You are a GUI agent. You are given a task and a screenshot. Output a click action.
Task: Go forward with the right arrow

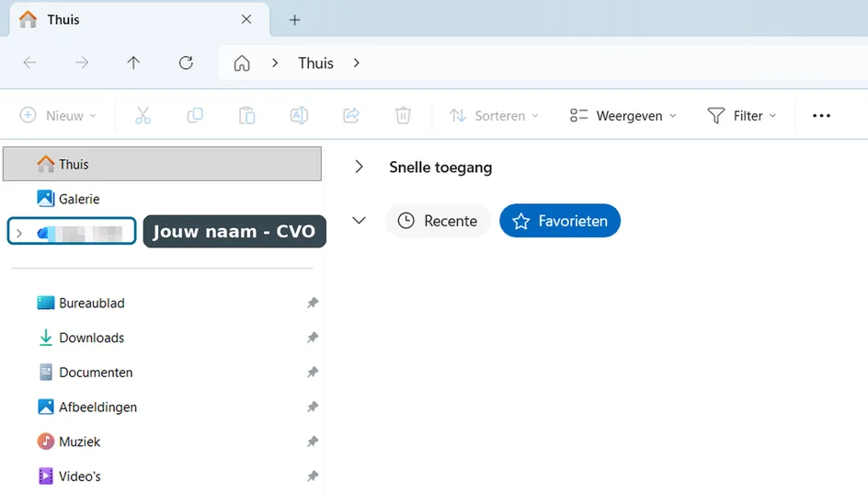81,63
